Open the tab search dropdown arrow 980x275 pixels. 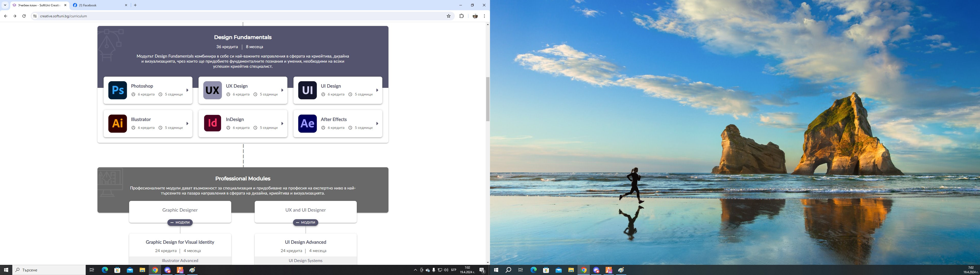pyautogui.click(x=5, y=5)
